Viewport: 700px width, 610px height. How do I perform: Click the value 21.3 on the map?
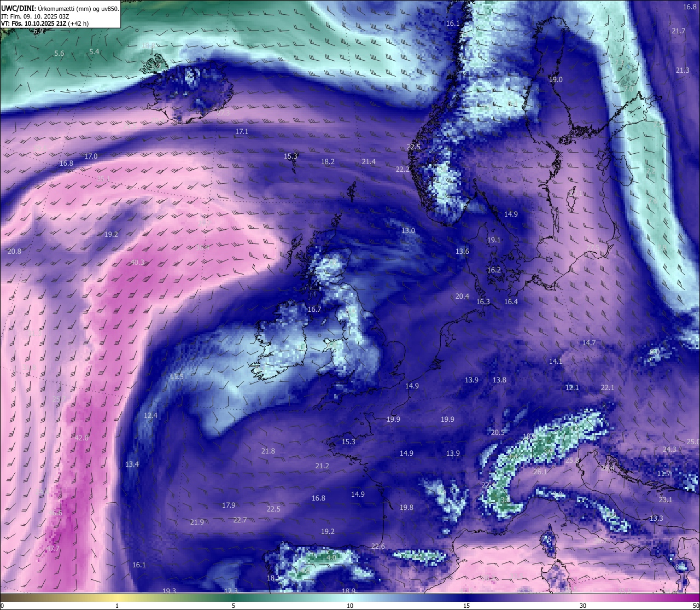(x=682, y=71)
